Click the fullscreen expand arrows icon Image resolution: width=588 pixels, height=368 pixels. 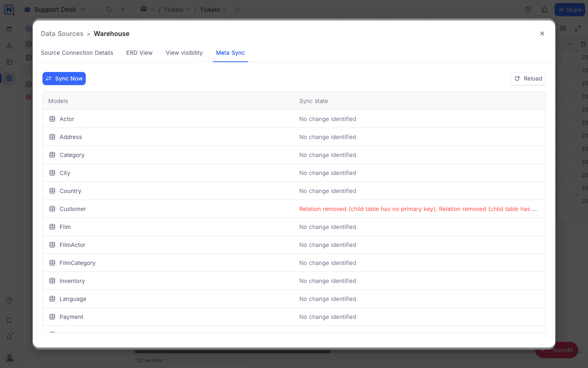[578, 28]
